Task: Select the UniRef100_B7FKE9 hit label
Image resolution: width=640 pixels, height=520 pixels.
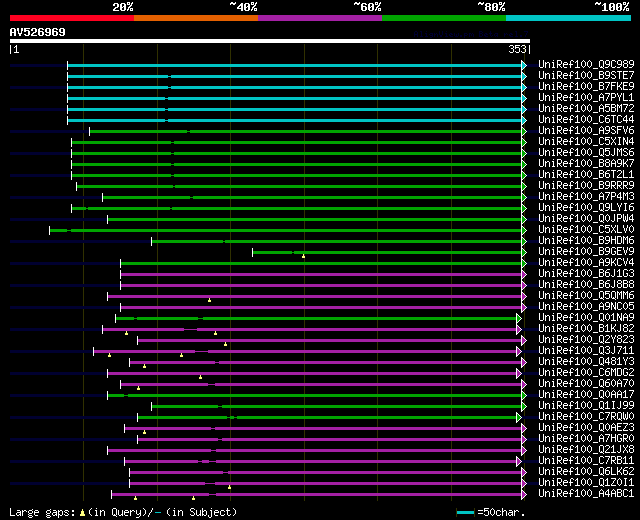Action: [586, 87]
